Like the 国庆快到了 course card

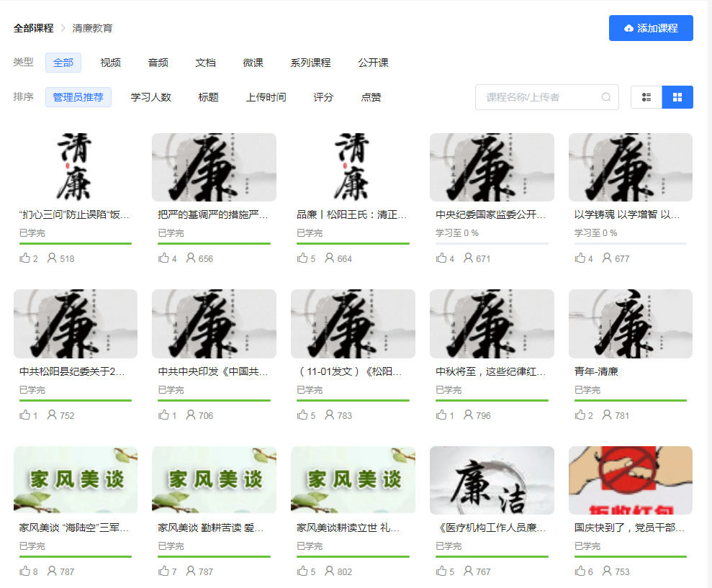click(580, 571)
